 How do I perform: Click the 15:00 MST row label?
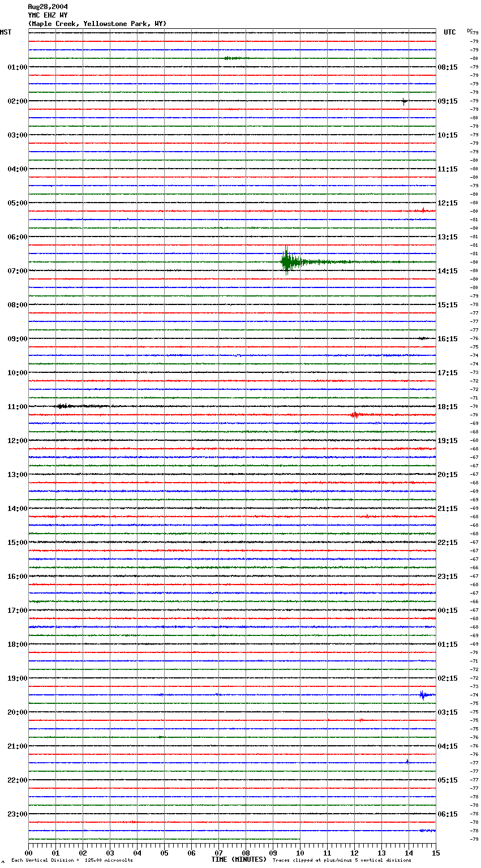click(x=17, y=543)
